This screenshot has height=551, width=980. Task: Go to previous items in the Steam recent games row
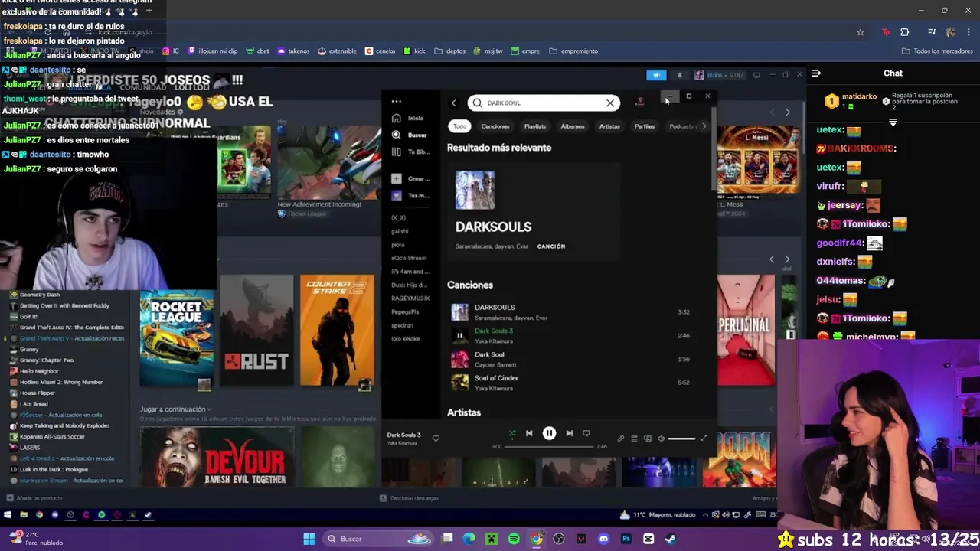coord(772,259)
